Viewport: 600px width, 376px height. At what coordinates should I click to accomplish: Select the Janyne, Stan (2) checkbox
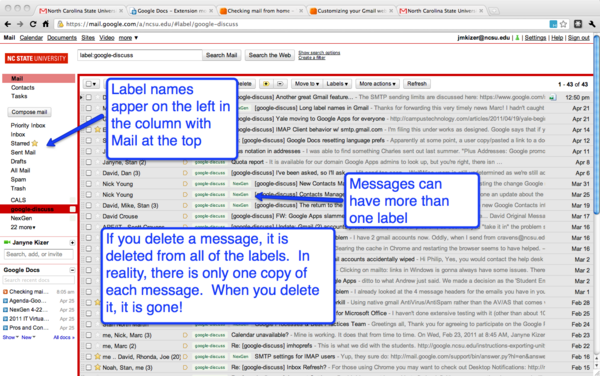(88, 162)
